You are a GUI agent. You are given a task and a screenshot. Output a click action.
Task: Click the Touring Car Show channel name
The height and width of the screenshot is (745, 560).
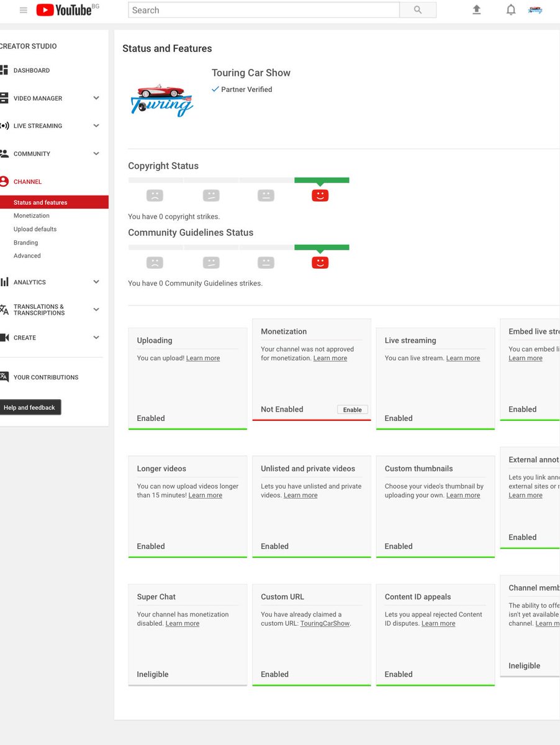click(251, 73)
